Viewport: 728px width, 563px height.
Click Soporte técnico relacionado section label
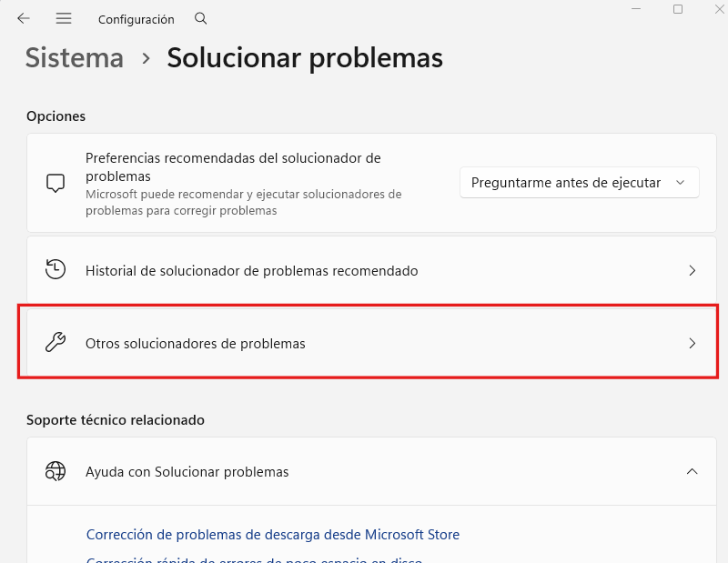(x=114, y=420)
